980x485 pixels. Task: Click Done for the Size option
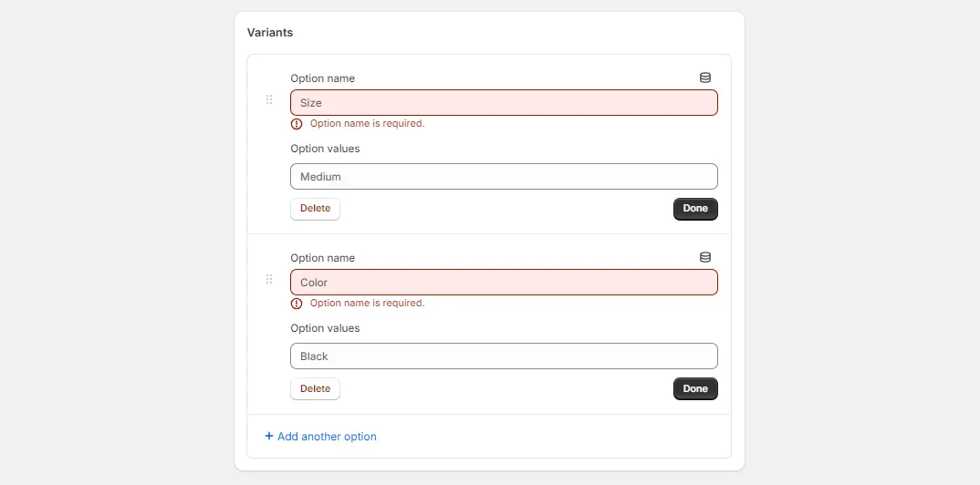click(695, 209)
